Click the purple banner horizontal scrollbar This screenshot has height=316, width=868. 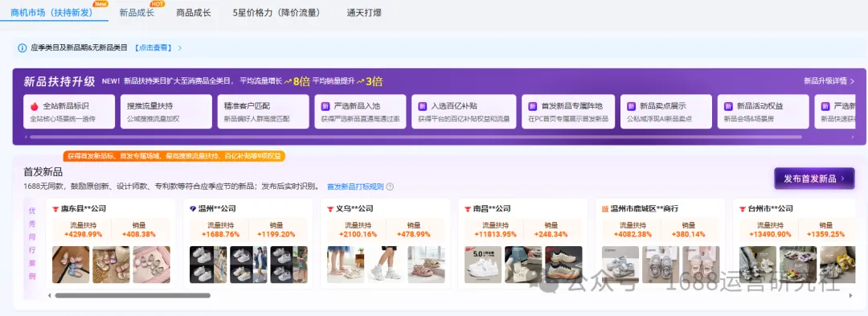click(x=416, y=137)
